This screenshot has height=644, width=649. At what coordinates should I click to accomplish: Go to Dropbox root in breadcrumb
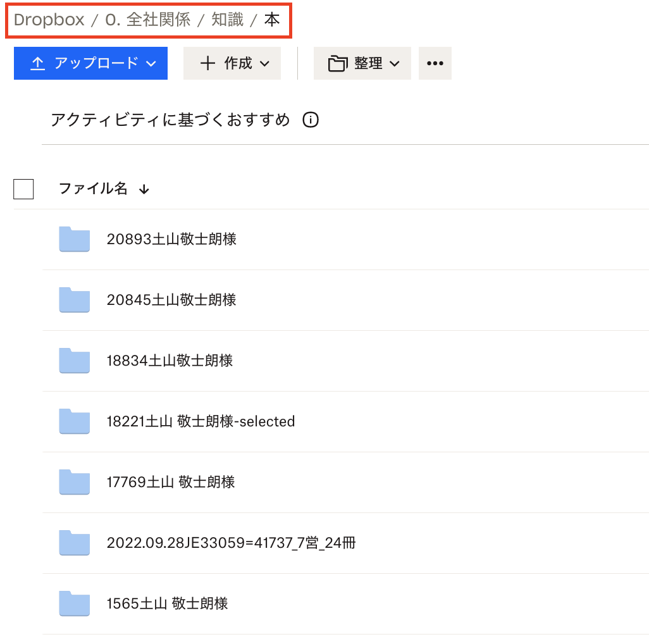point(49,20)
